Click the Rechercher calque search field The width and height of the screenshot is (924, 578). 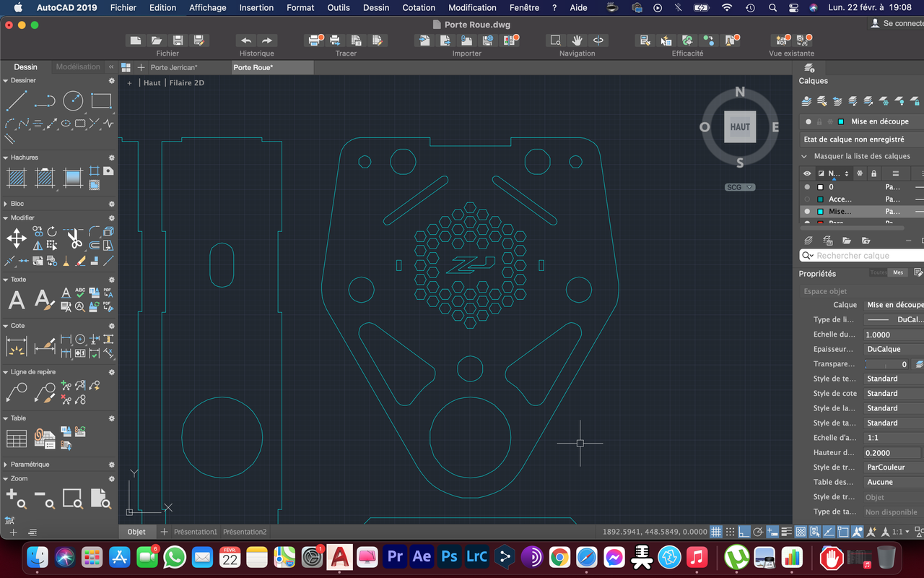862,256
